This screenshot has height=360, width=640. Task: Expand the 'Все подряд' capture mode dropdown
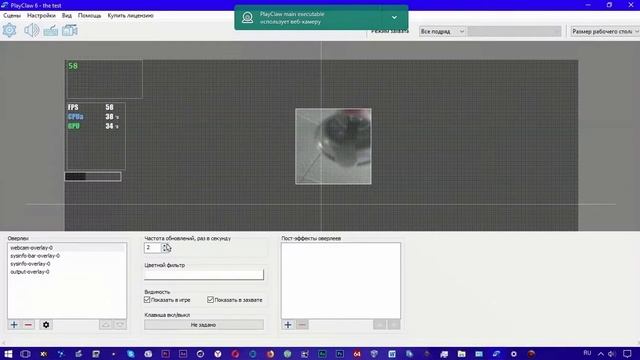tap(442, 31)
